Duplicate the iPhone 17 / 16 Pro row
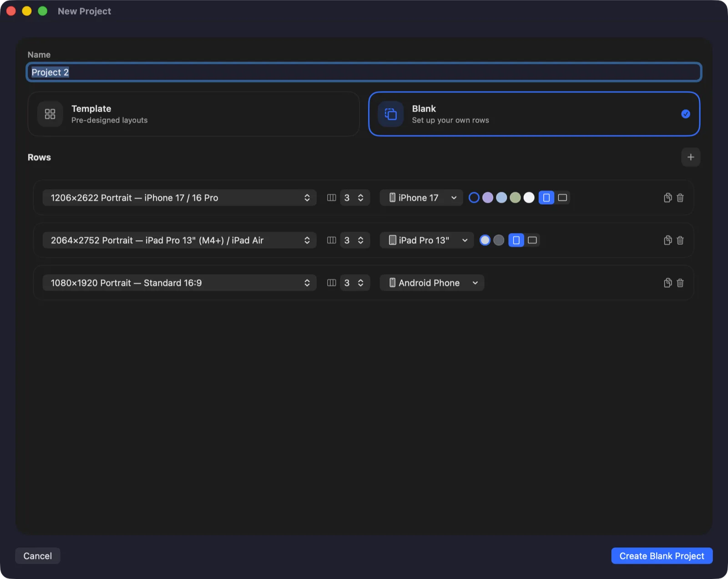The width and height of the screenshot is (728, 579). [667, 198]
